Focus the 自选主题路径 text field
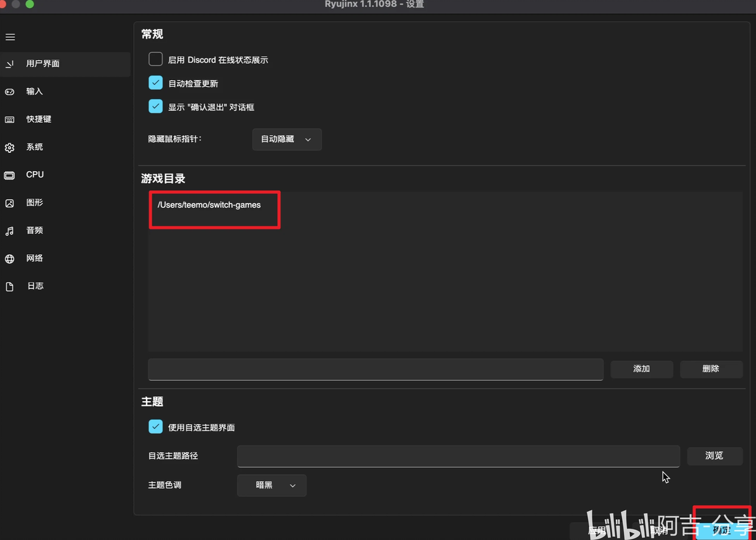The width and height of the screenshot is (756, 540). tap(458, 456)
